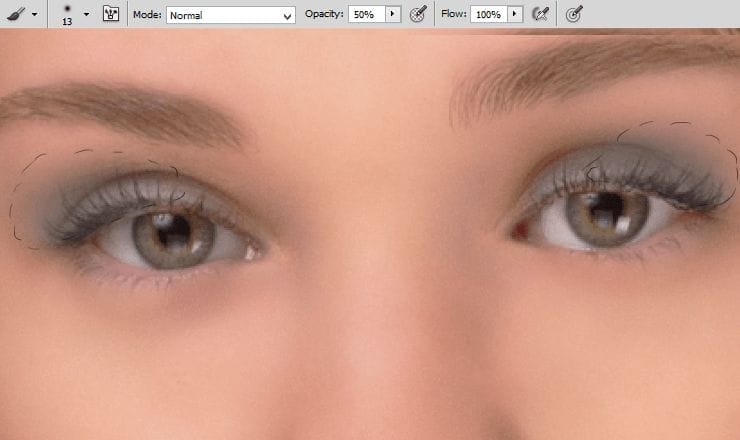Open the tool preset picker arrow
Image resolution: width=740 pixels, height=440 pixels.
pyautogui.click(x=35, y=15)
